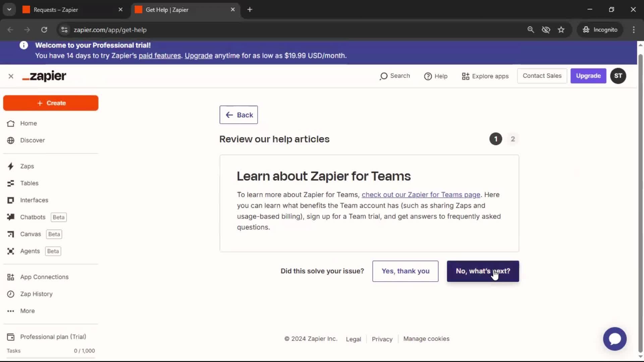Close the Get Help | Zapier tab

pyautogui.click(x=233, y=10)
